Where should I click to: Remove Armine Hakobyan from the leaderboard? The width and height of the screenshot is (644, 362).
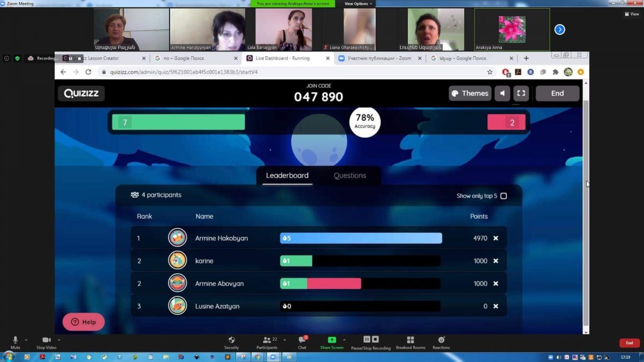click(x=496, y=238)
